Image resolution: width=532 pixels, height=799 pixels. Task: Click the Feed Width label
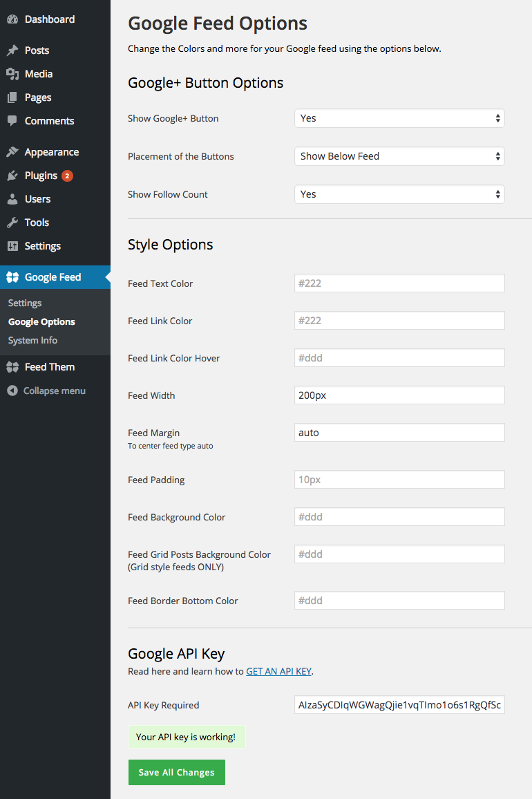[x=151, y=395]
